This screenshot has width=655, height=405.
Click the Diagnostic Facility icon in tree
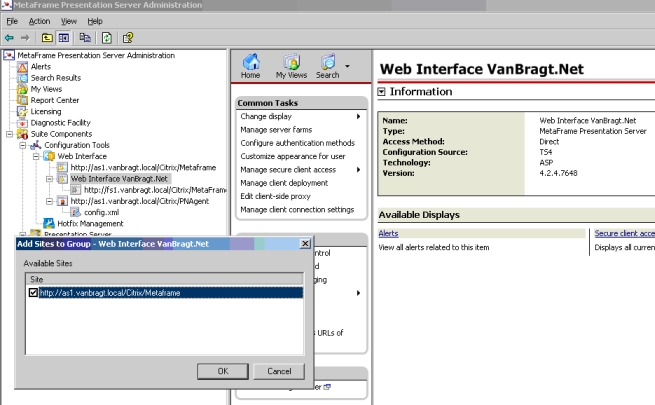[x=22, y=123]
